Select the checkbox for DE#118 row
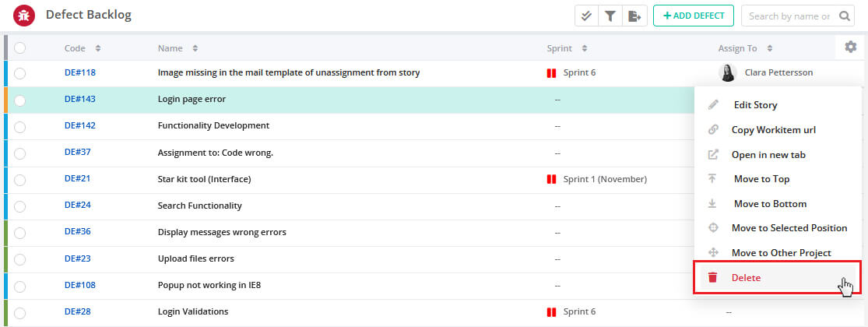The image size is (868, 327). pos(20,72)
